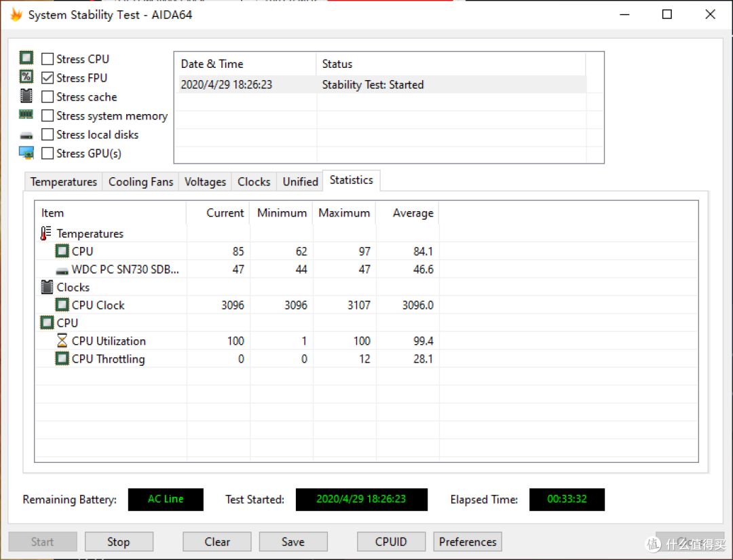
Task: Click the disk drive icon beside Stress local disks
Action: pyautogui.click(x=26, y=136)
